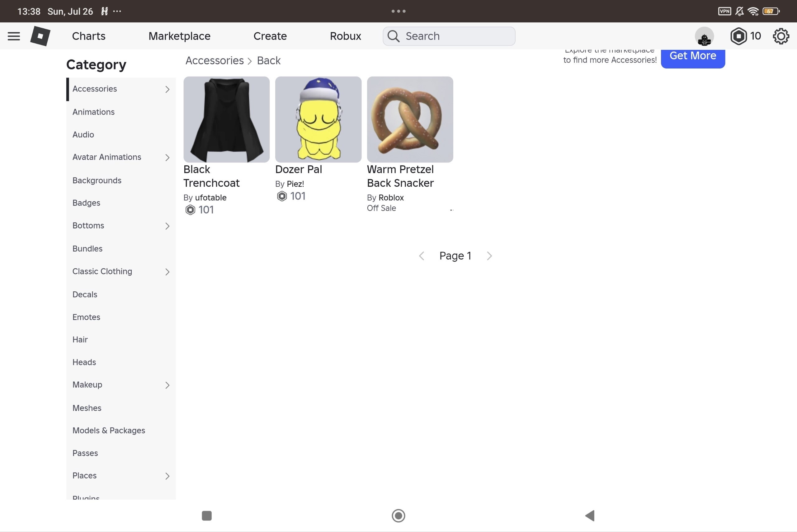Expand the Accessories category chevron
The width and height of the screenshot is (797, 532).
click(167, 89)
